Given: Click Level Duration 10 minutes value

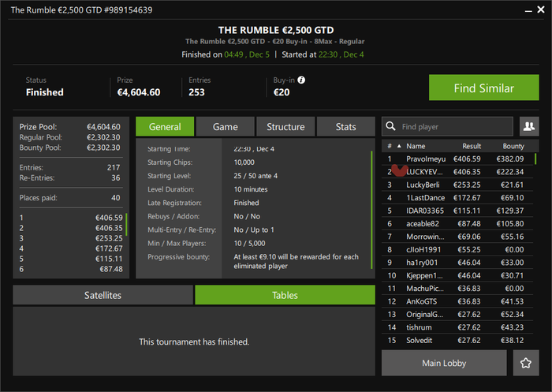Looking at the screenshot, I should click(251, 189).
